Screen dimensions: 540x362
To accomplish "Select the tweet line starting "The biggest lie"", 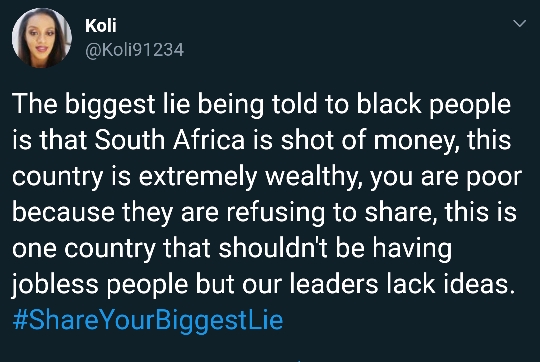I will [262, 105].
